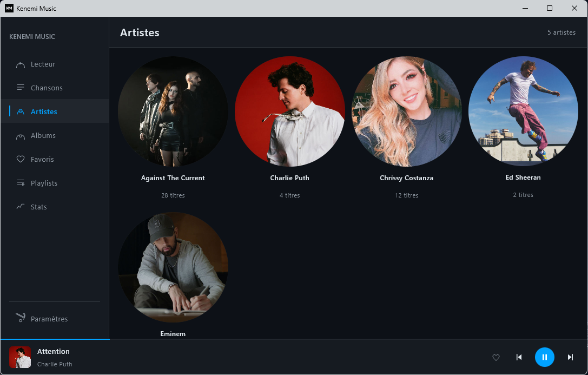Viewport: 588px width, 375px height.
Task: Open Favoris using the heart icon
Action: pyautogui.click(x=21, y=160)
